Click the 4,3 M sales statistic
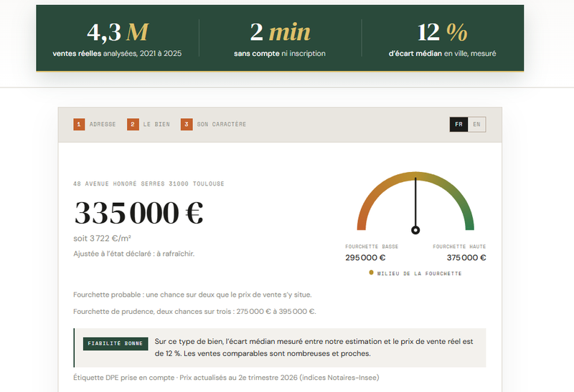574x392 pixels. (x=117, y=32)
